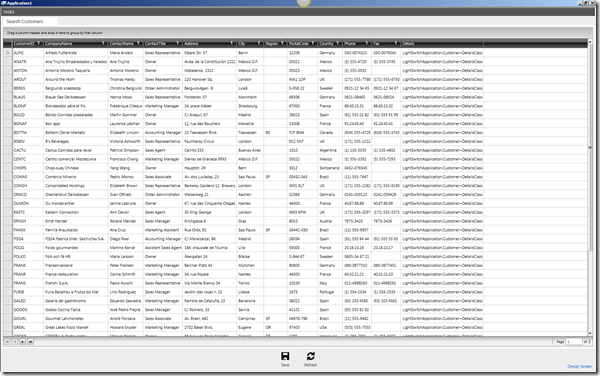
Task: Open the Search Customers tab
Action: coord(25,21)
